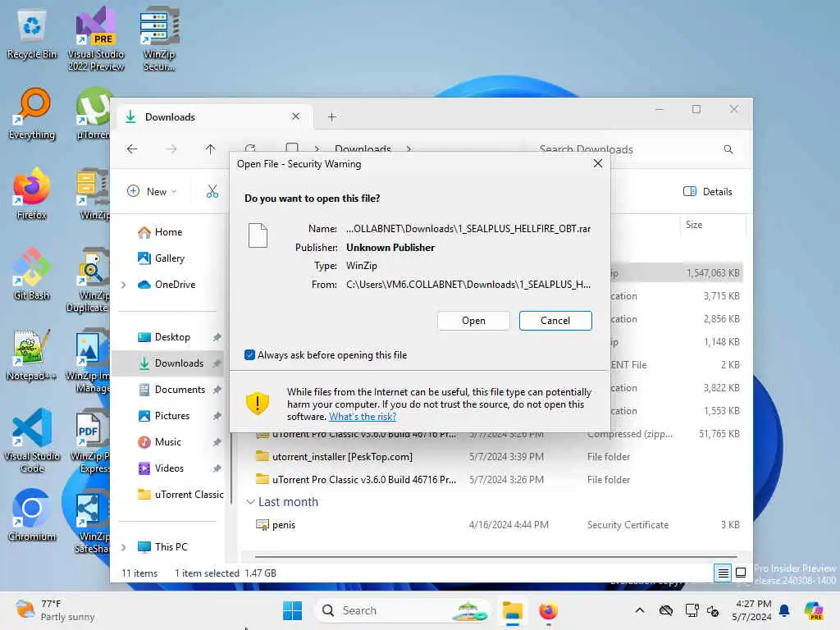This screenshot has height=630, width=840.
Task: Select the penis Security Certificate file
Action: pyautogui.click(x=497, y=525)
